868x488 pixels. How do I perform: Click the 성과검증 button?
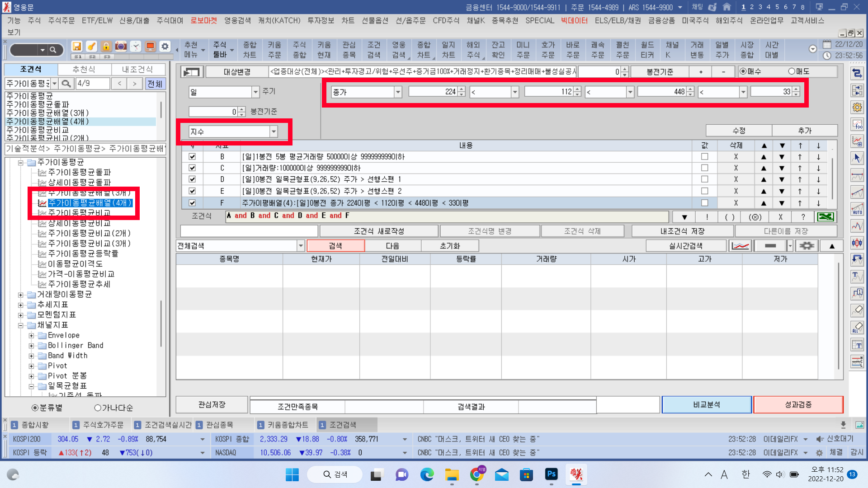(x=798, y=405)
